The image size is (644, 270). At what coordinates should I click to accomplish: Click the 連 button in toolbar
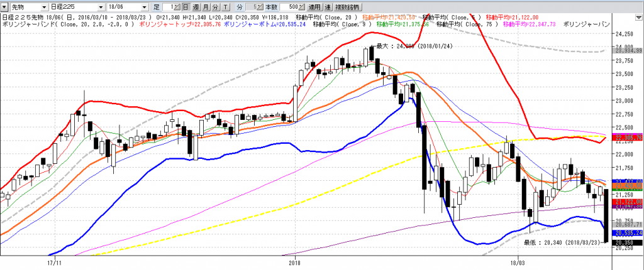328,6
